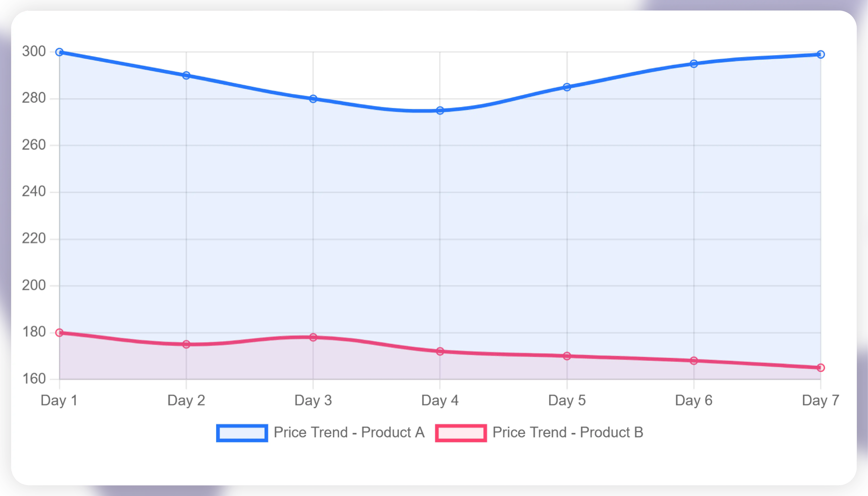This screenshot has height=496, width=868.
Task: Click Product A data point on Day 5
Action: tap(567, 87)
